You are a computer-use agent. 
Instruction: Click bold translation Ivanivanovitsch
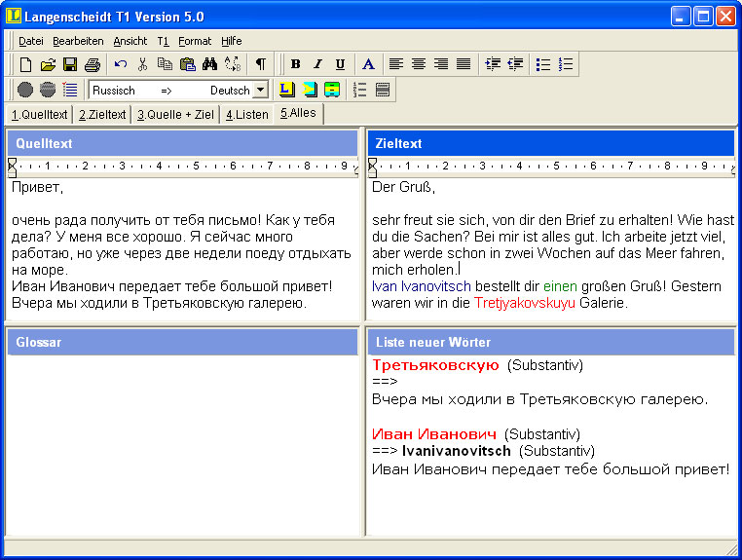tap(456, 451)
